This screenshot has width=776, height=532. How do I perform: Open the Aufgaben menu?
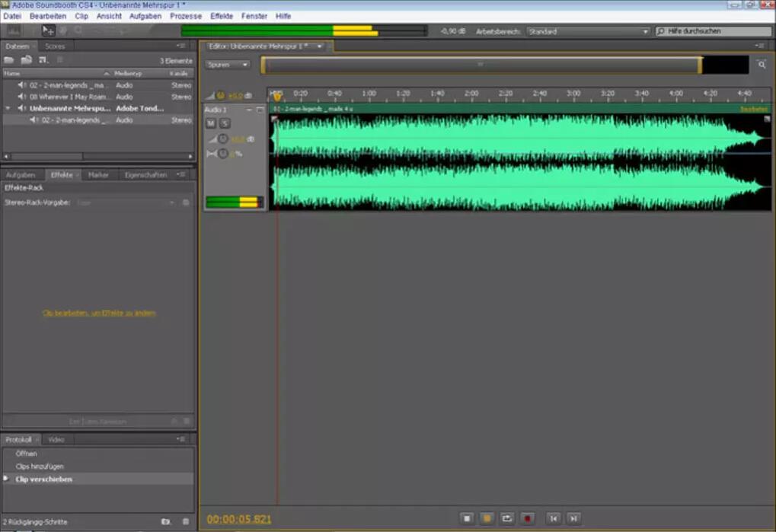pyautogui.click(x=145, y=16)
